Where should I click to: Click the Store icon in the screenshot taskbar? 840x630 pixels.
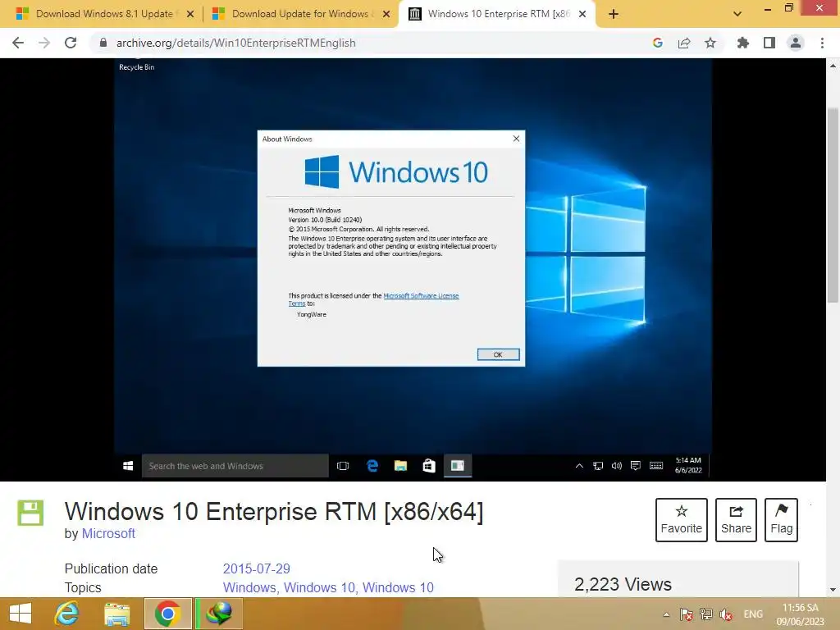pyautogui.click(x=429, y=466)
